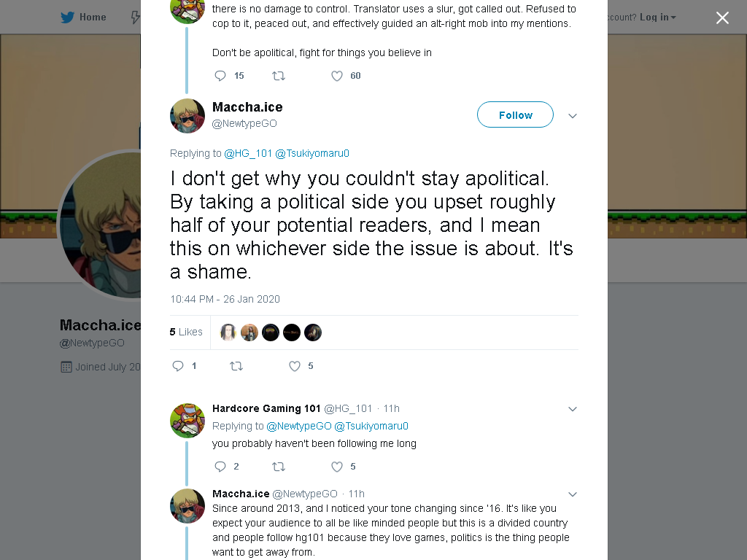
Task: Like the main tweet with 5 likes
Action: [x=295, y=366]
